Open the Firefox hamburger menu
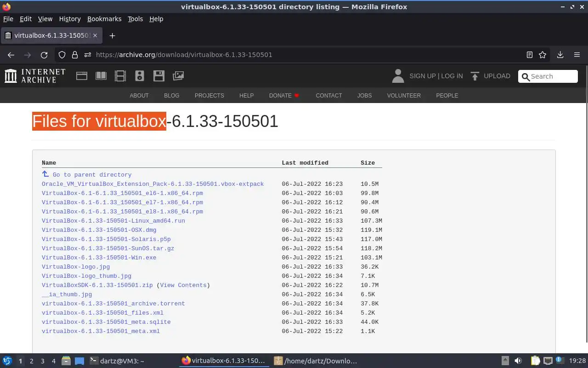Image resolution: width=588 pixels, height=368 pixels. point(577,55)
